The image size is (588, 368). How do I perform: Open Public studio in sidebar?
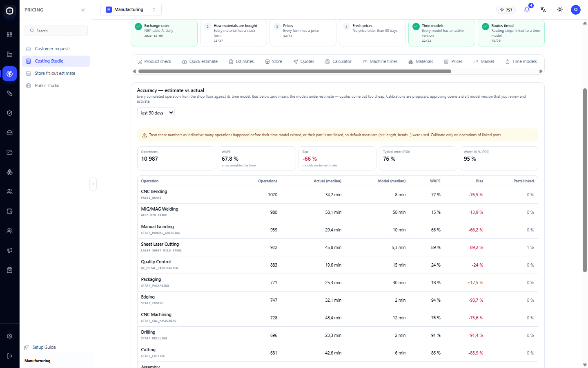[x=56, y=85]
